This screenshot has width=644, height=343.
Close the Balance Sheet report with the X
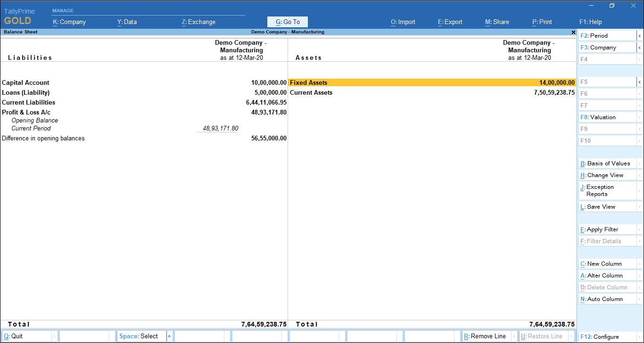click(573, 32)
